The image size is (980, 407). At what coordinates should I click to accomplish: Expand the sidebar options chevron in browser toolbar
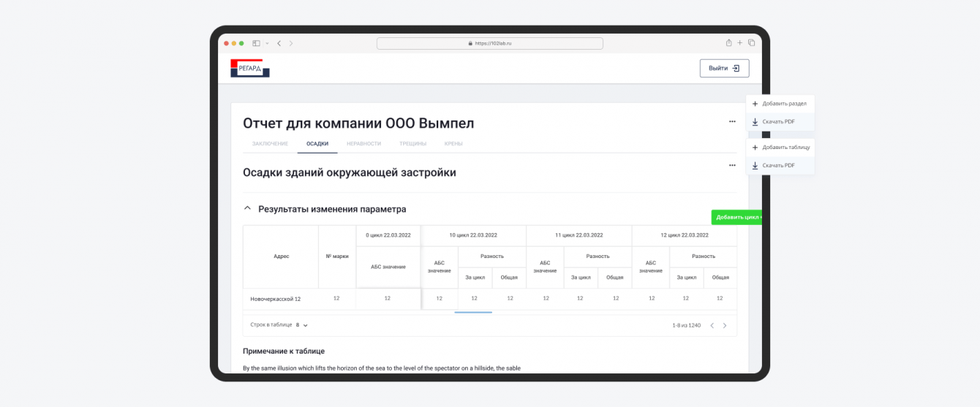pyautogui.click(x=267, y=43)
